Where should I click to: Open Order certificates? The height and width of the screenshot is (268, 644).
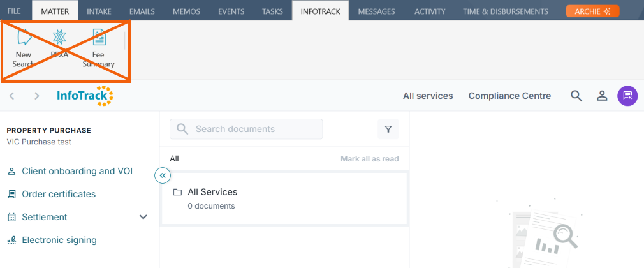tap(59, 194)
